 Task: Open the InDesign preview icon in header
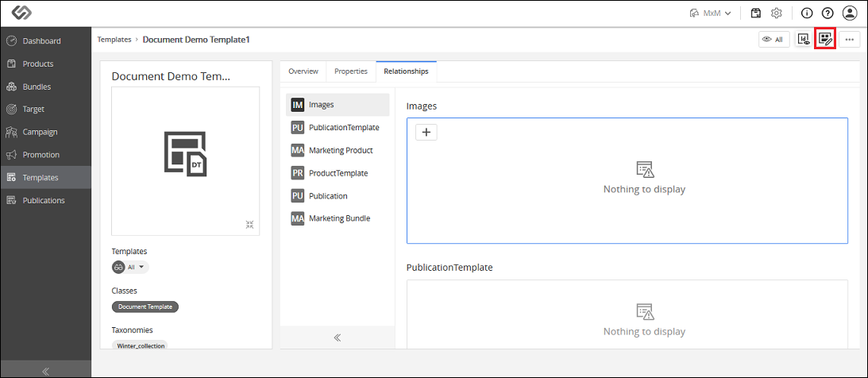pyautogui.click(x=803, y=39)
